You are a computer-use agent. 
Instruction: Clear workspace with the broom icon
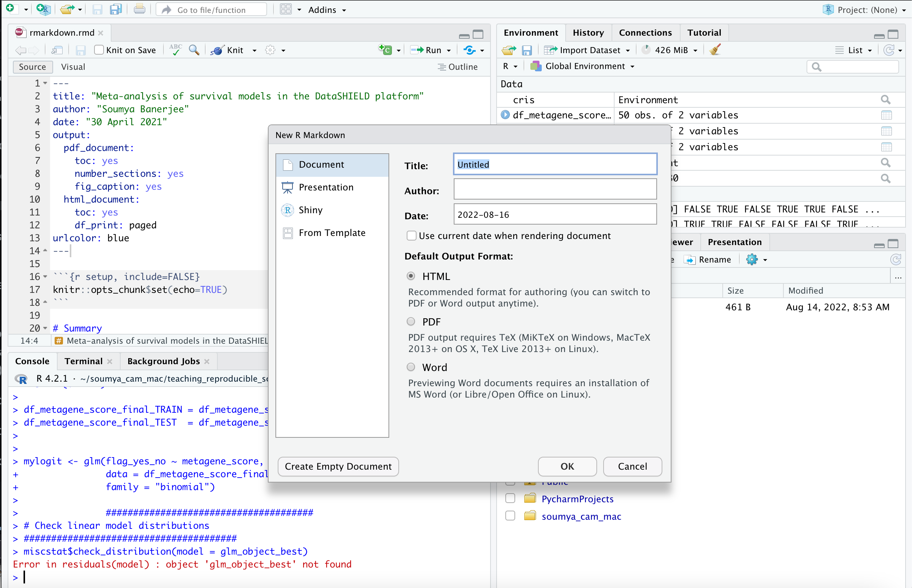pos(714,50)
